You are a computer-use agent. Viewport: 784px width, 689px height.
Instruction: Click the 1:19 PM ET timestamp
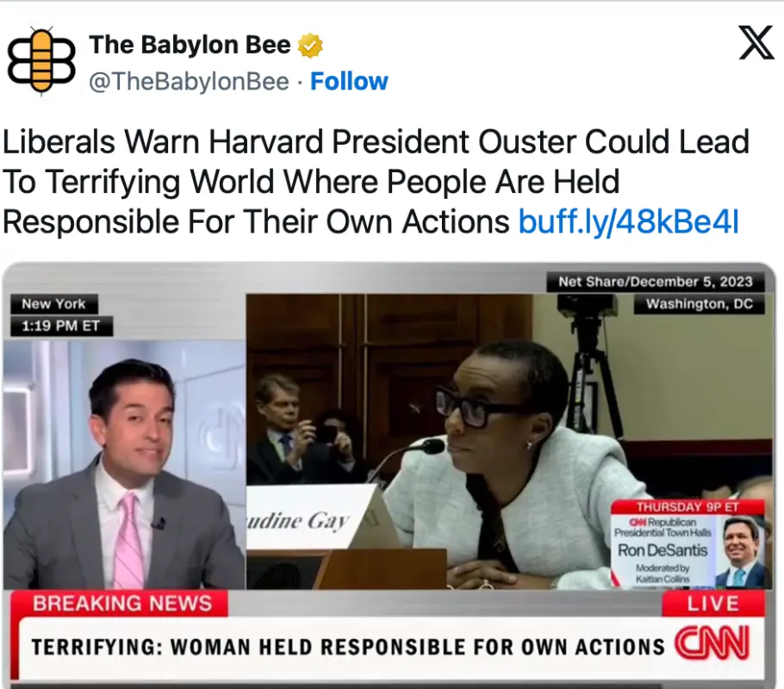[x=61, y=326]
